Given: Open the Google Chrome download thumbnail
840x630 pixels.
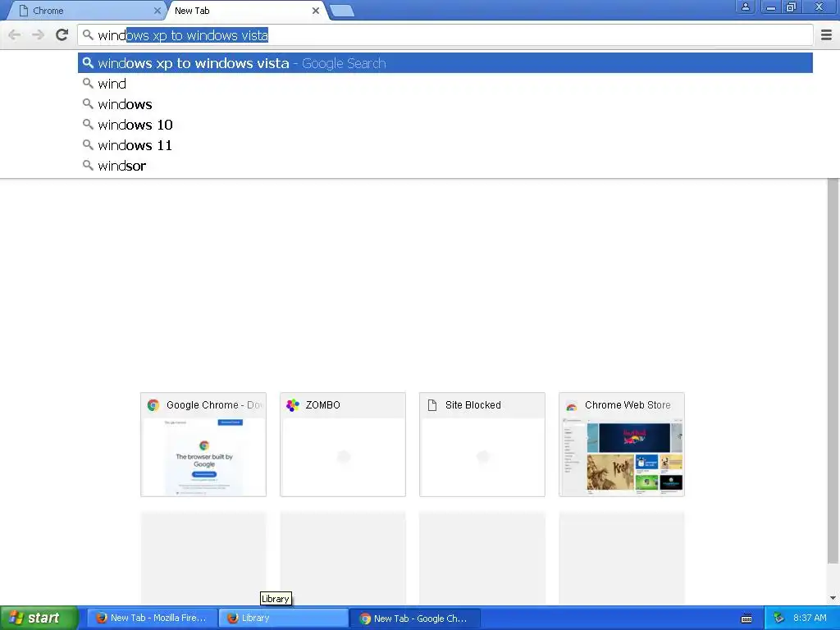Looking at the screenshot, I should (x=203, y=445).
